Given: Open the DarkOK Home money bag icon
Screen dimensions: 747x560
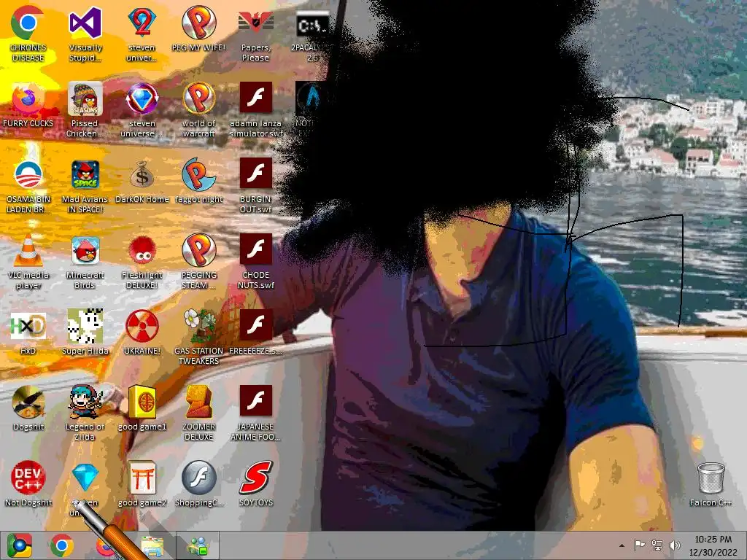Looking at the screenshot, I should coord(142,175).
